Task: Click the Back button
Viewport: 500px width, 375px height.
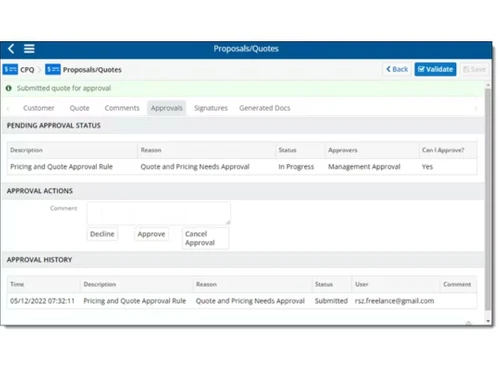Action: pyautogui.click(x=397, y=69)
